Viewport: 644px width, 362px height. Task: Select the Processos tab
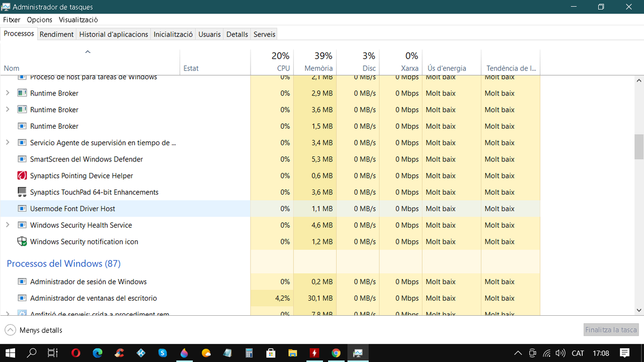coord(19,34)
